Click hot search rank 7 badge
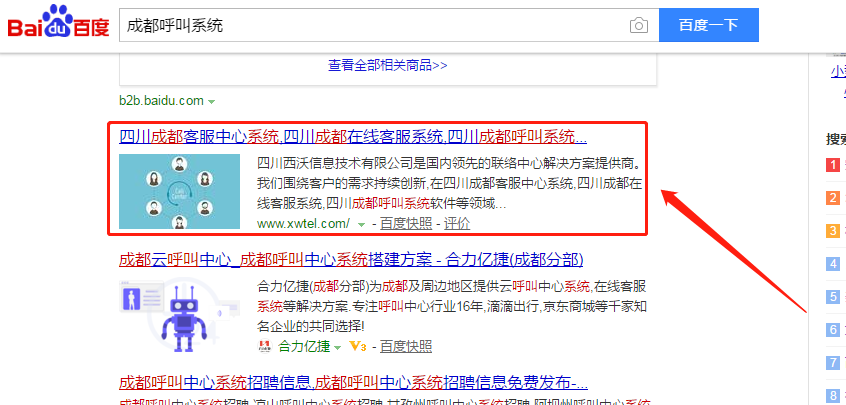This screenshot has width=846, height=405. (x=834, y=363)
